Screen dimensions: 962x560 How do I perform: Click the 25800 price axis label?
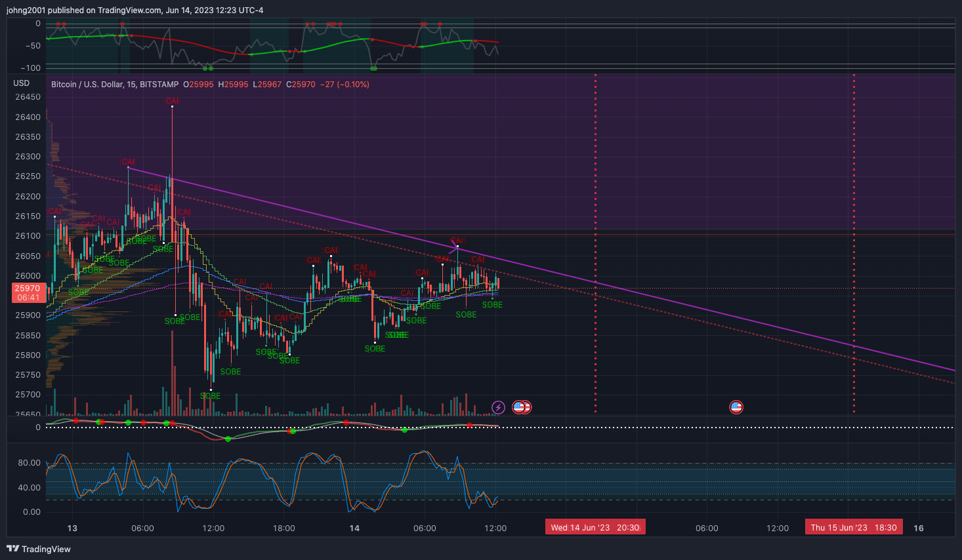[x=28, y=355]
